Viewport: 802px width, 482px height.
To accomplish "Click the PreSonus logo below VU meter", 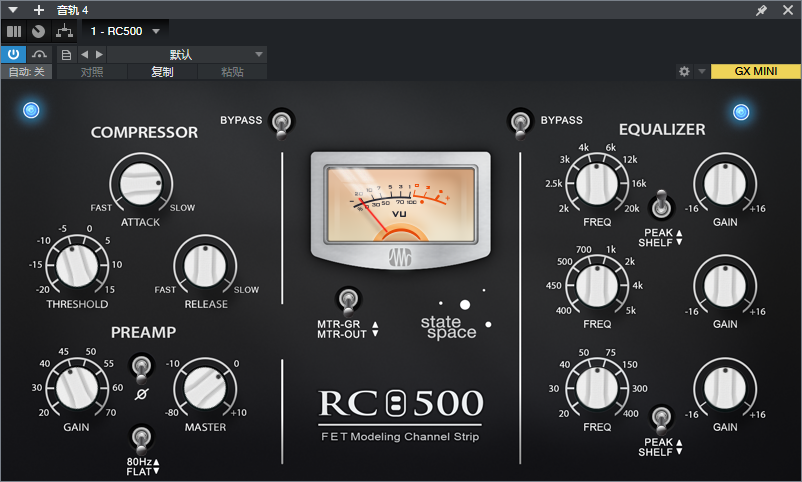I will click(x=400, y=257).
